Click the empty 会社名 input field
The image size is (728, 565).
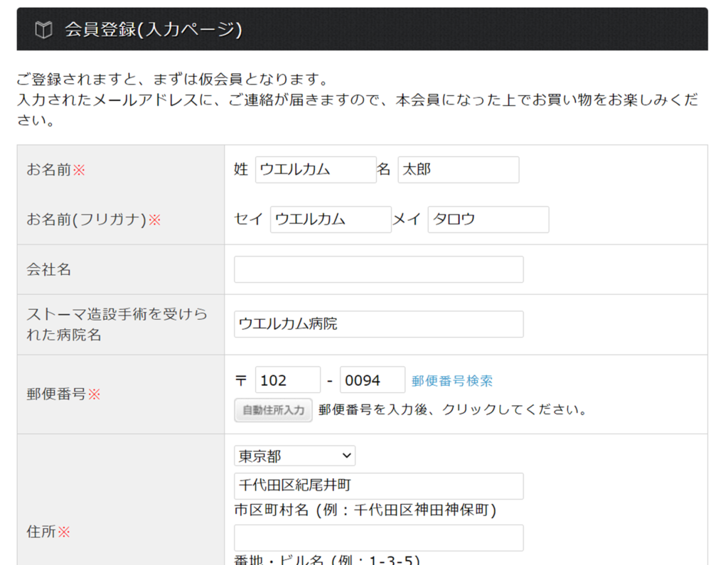[378, 269]
